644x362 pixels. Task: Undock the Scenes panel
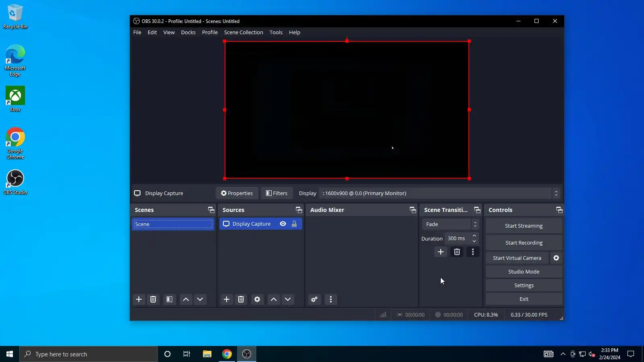pos(211,210)
